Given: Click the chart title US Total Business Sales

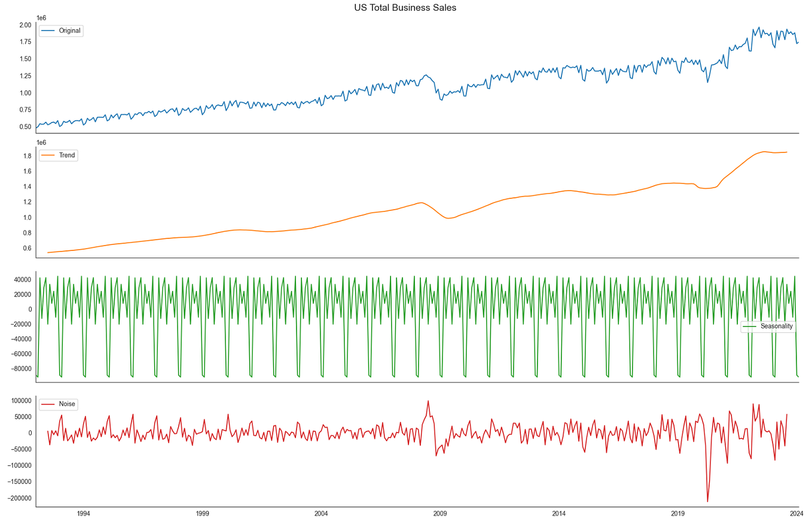Looking at the screenshot, I should click(404, 8).
